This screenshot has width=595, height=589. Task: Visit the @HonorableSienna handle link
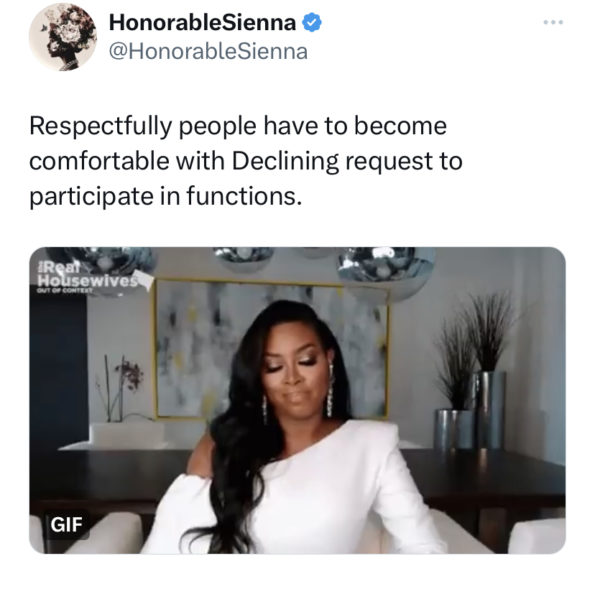point(208,52)
